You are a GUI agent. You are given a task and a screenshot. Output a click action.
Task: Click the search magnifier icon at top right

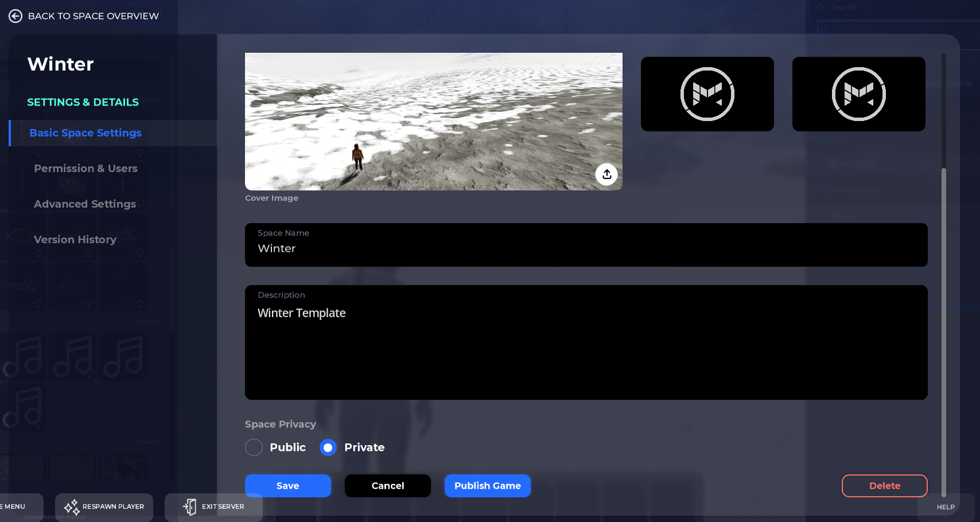coord(819,7)
